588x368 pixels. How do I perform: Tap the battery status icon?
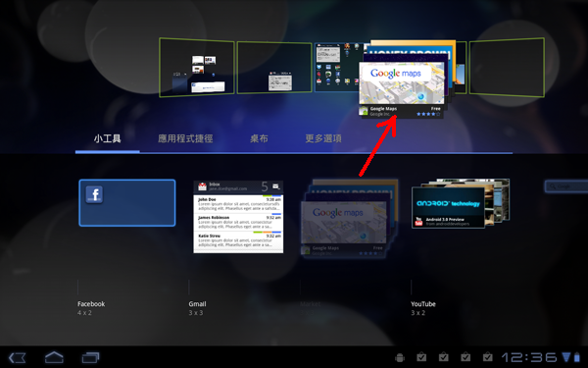pyautogui.click(x=577, y=357)
